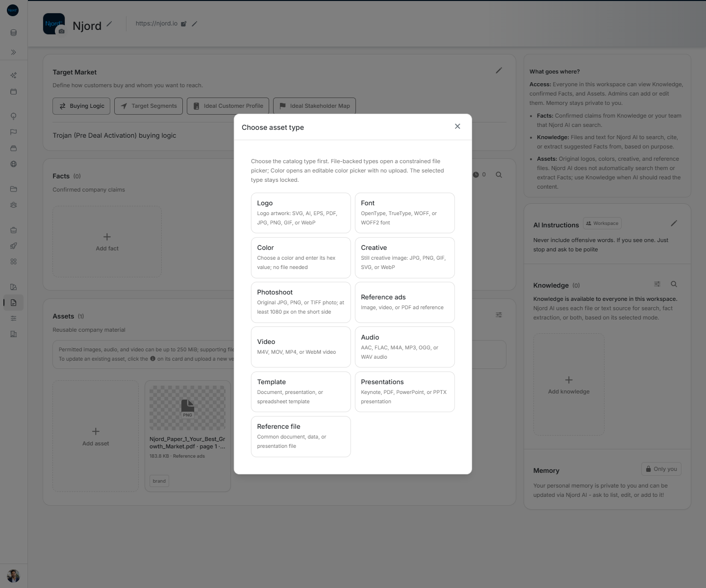This screenshot has width=706, height=588.
Task: Click Add knowledge card
Action: pos(569,385)
